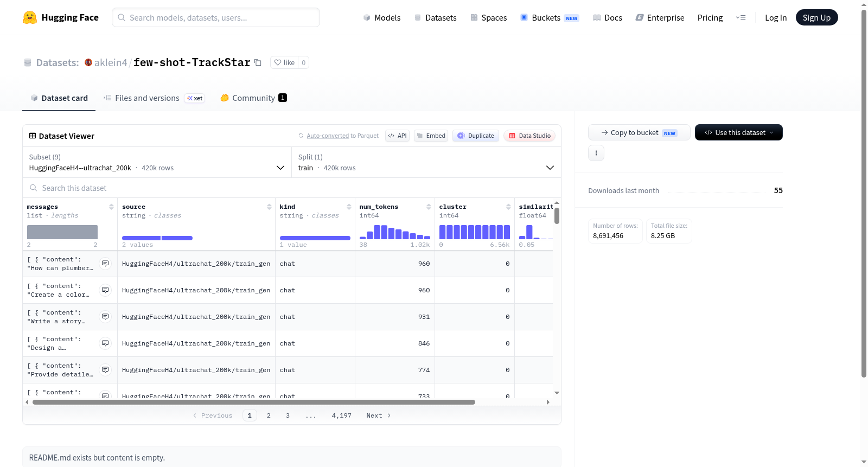This screenshot has height=467, width=868.
Task: Click the search magnifier icon in dataset search
Action: [34, 188]
